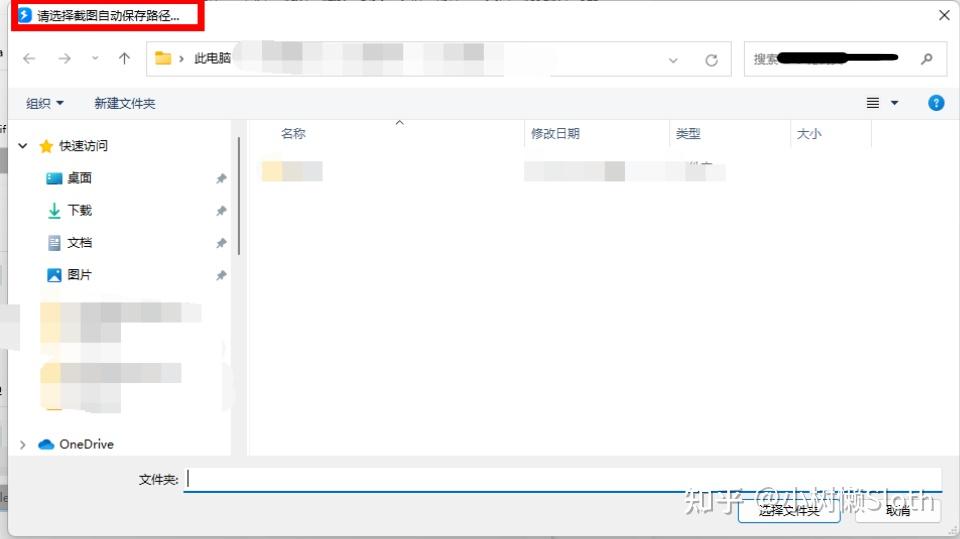Go forward with the right arrow icon
Viewport: 960px width, 539px height.
(64, 59)
